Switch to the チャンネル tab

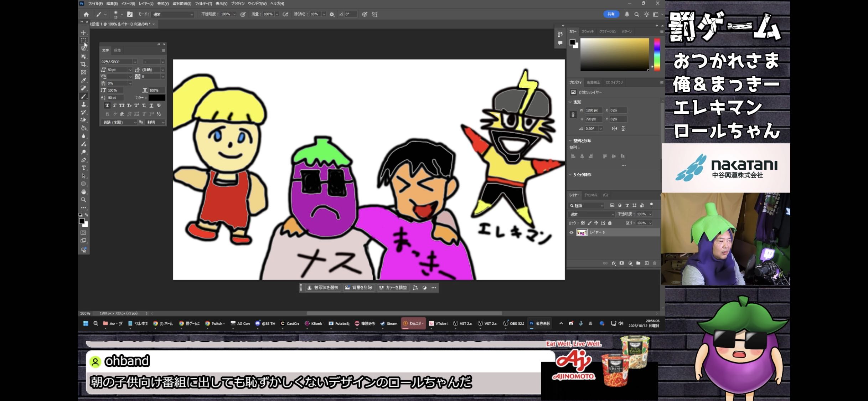[x=590, y=195]
